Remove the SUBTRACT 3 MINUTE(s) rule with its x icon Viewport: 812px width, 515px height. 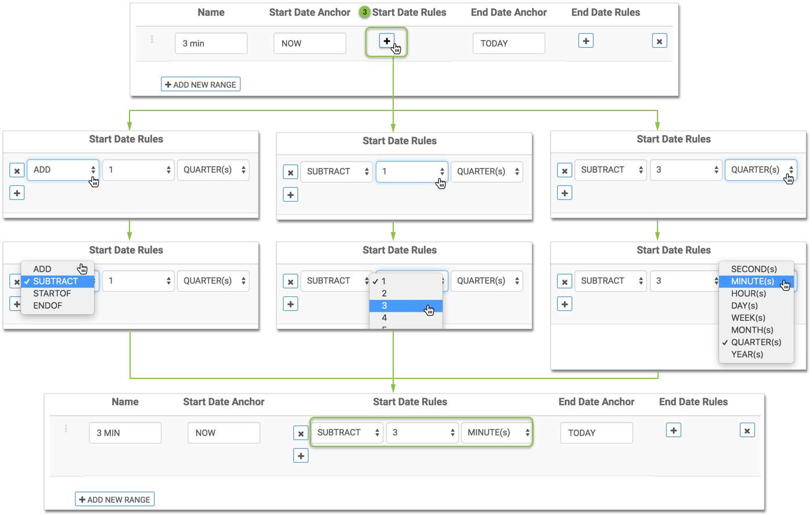(x=301, y=433)
